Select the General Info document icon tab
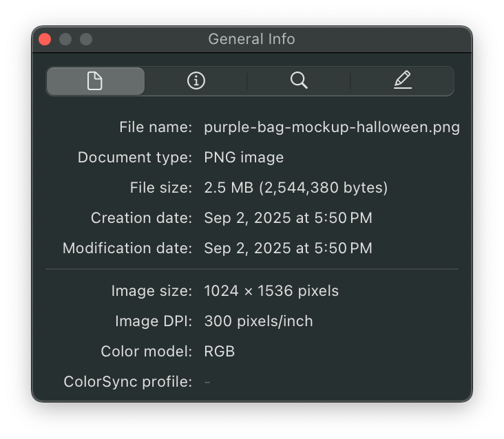Screen dimensions: 504x439 click(x=95, y=81)
